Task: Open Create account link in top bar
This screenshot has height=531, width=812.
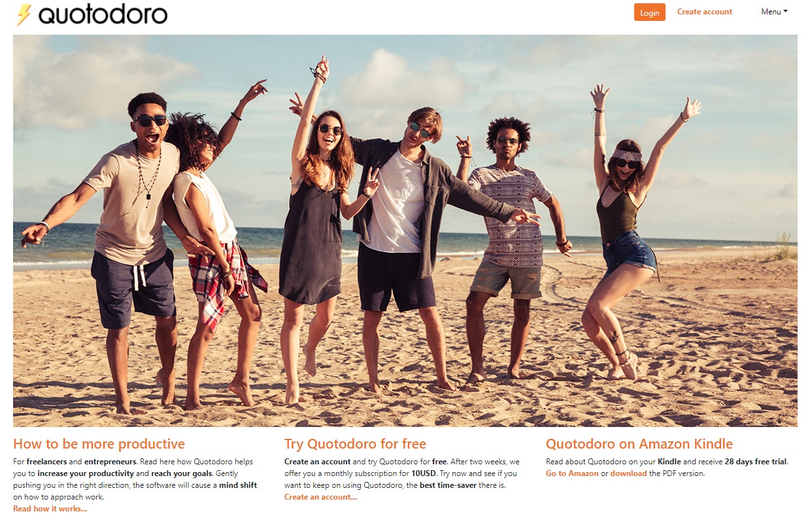Action: [x=704, y=12]
